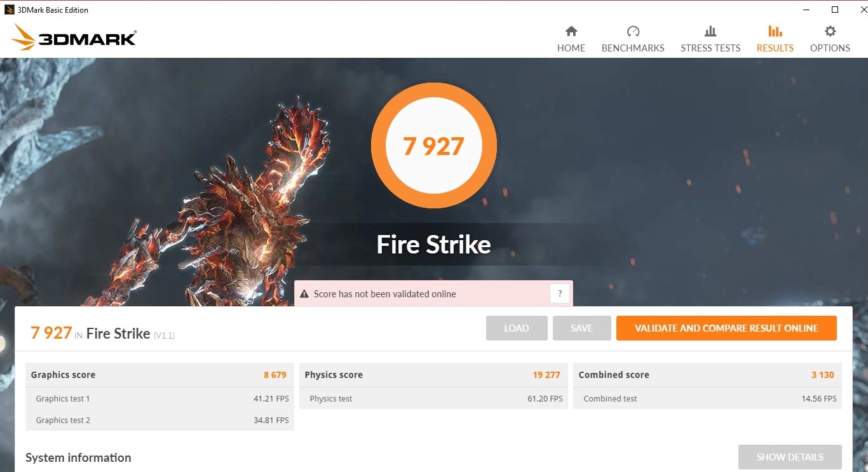Click the Graphics score heading
The image size is (868, 472).
click(63, 375)
